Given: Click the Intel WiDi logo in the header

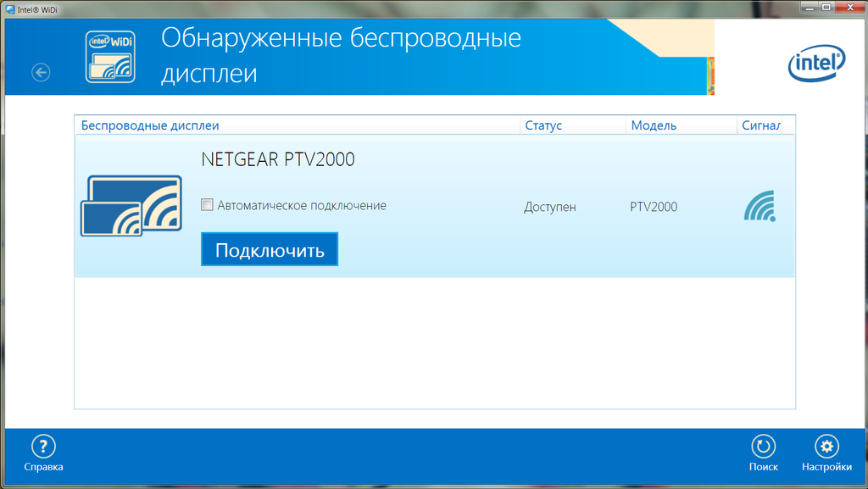Looking at the screenshot, I should pos(110,58).
